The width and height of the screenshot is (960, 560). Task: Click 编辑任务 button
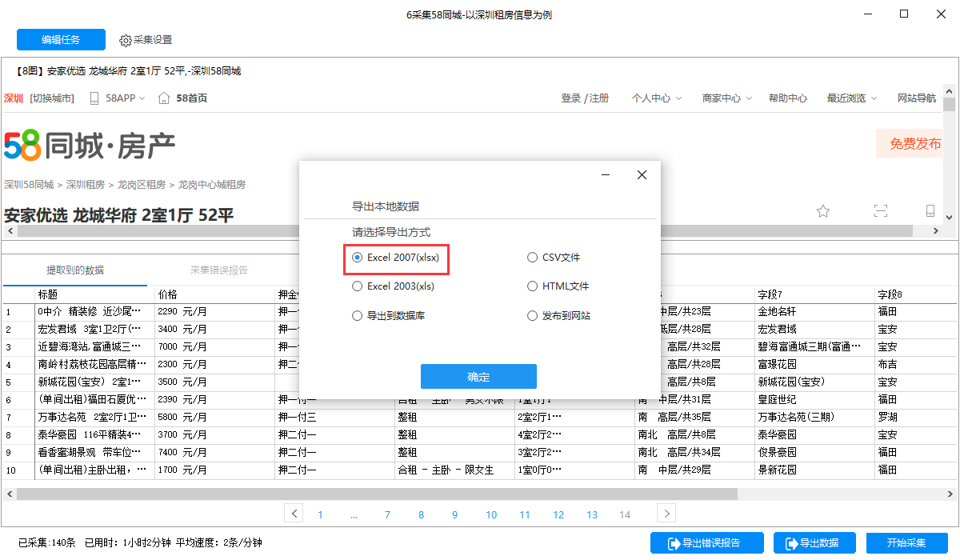[x=61, y=39]
